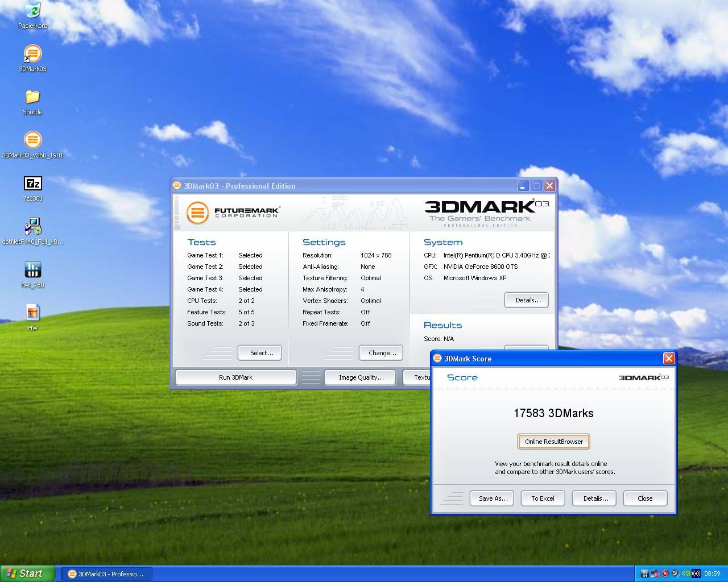Click the GFX value NVIDIA GeForce 8600 GTS
Image resolution: width=728 pixels, height=582 pixels.
[481, 267]
